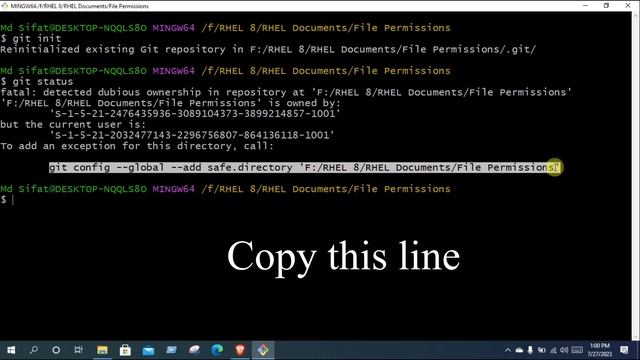Open Task View on taskbar
Viewport: 640px width, 360px height.
pos(78,350)
